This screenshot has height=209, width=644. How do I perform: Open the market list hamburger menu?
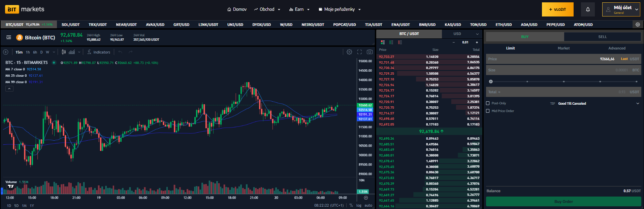click(x=9, y=37)
